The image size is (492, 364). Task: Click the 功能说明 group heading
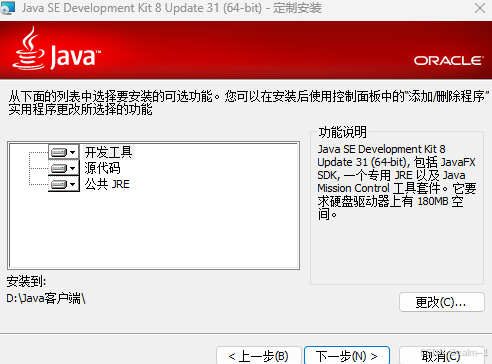pos(343,132)
